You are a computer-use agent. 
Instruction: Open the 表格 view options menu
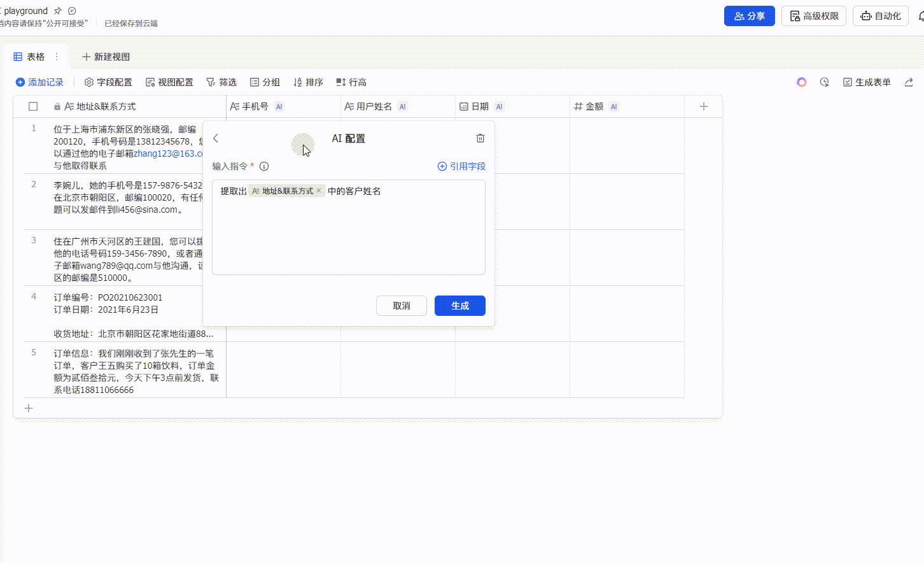[x=57, y=57]
